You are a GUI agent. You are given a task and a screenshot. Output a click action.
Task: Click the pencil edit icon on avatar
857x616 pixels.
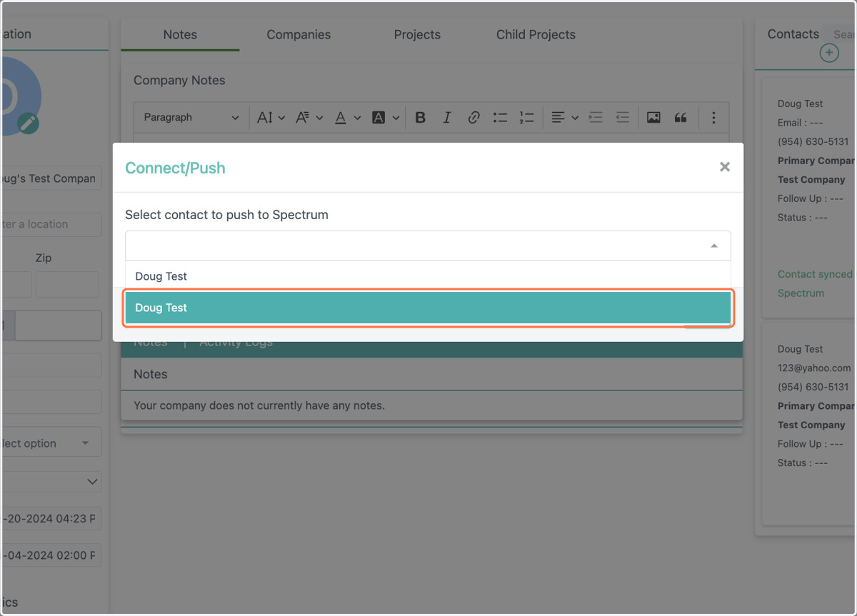click(29, 123)
